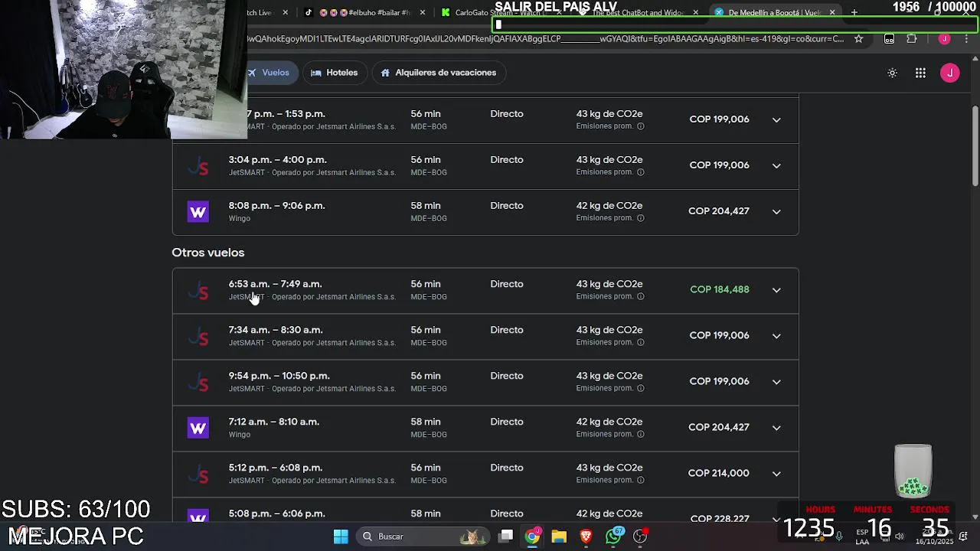Click COP 204,427 price on 8:08 p.m. flight

(719, 211)
